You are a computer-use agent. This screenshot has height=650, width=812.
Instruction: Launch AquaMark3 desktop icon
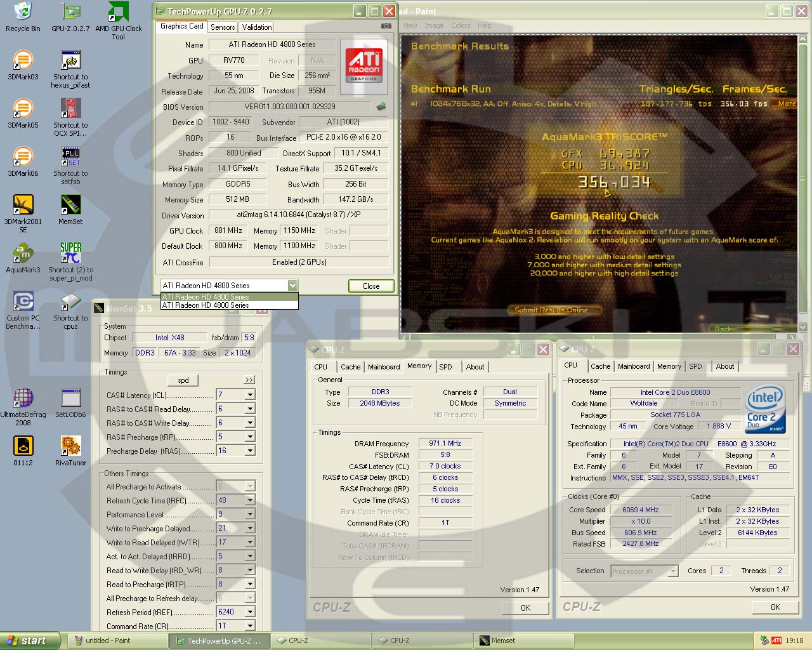23,258
